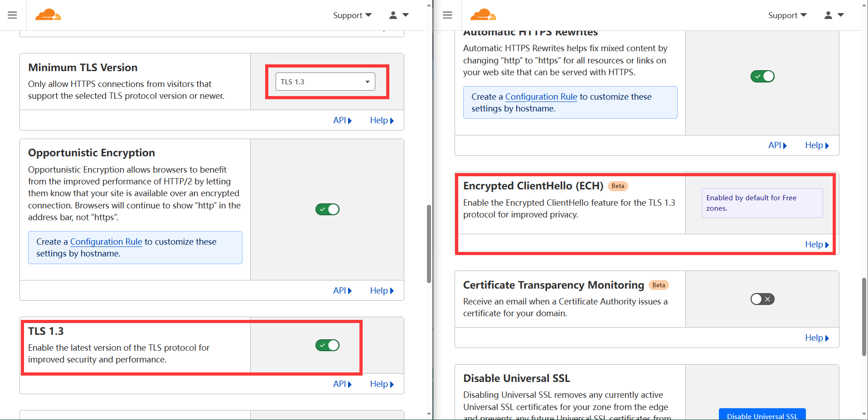Open the Configuration Rule link under Opportunistic Encryption

pyautogui.click(x=106, y=241)
